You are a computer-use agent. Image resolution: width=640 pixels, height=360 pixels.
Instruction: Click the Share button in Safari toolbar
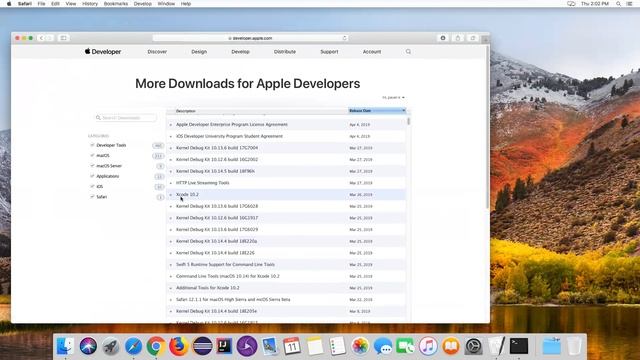tap(458, 38)
